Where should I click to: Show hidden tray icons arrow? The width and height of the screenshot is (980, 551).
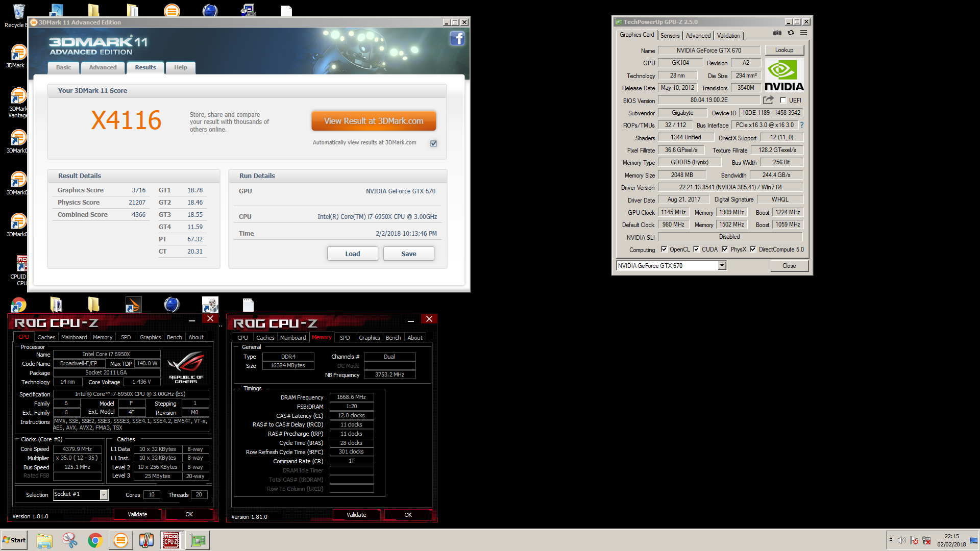tap(891, 540)
